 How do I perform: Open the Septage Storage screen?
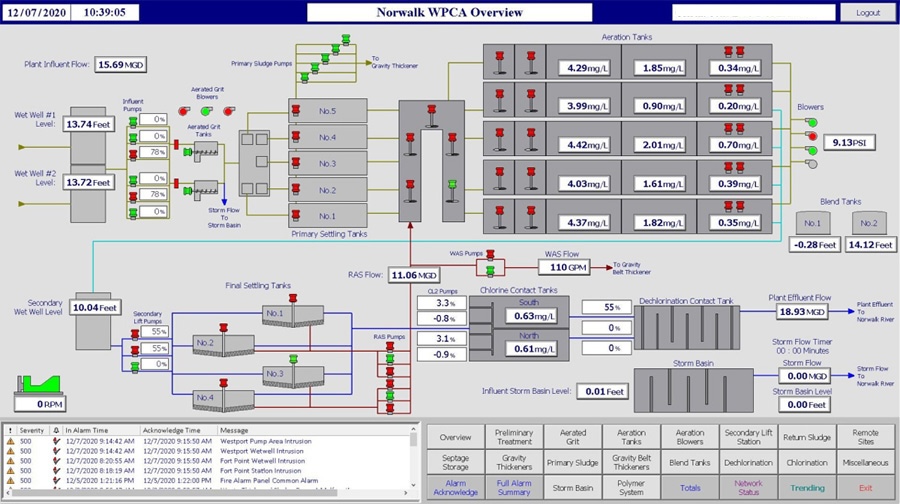click(455, 463)
